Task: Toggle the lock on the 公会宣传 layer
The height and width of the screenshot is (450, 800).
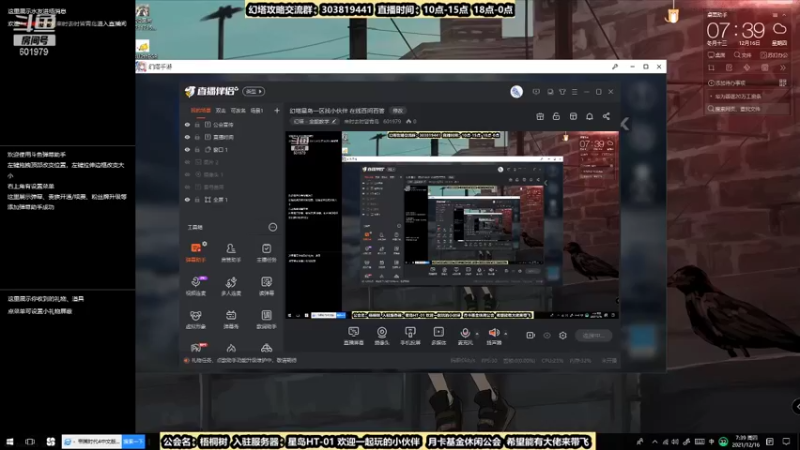Action: coord(197,124)
